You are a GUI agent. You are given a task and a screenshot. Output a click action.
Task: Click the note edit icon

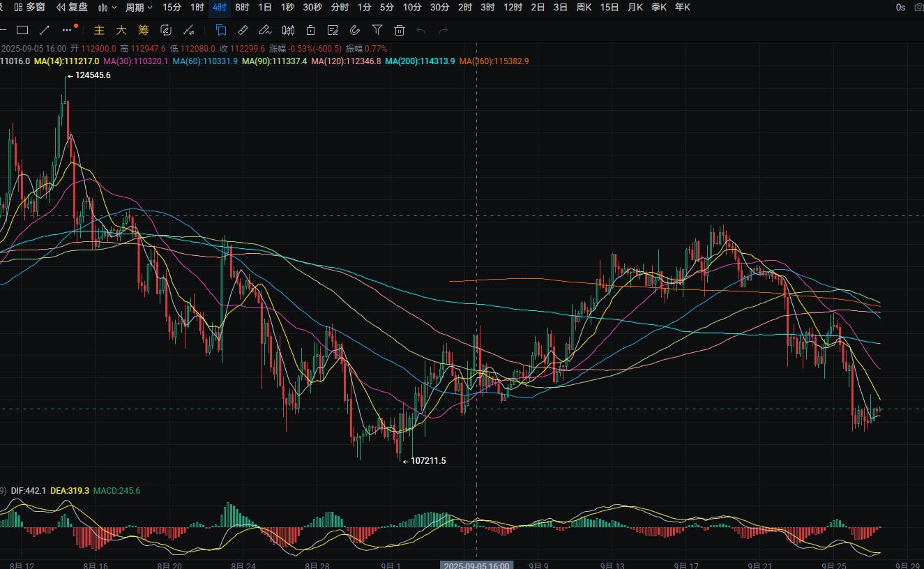(333, 30)
